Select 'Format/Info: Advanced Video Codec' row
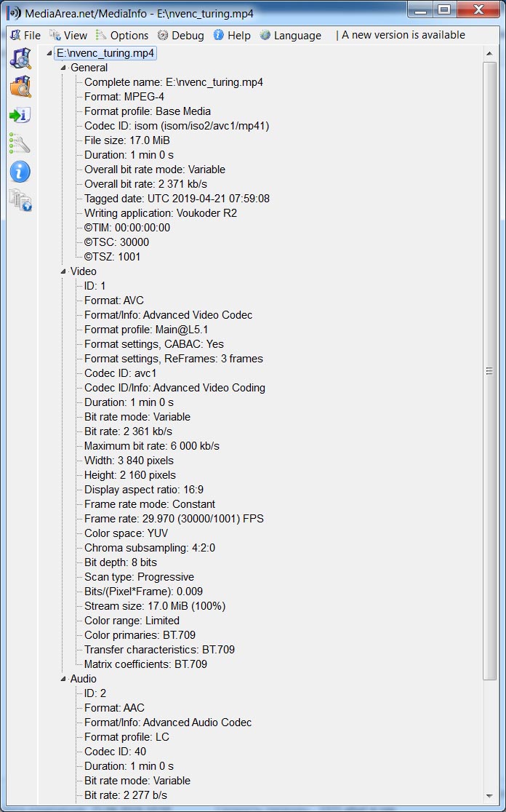The image size is (506, 812). (x=169, y=315)
